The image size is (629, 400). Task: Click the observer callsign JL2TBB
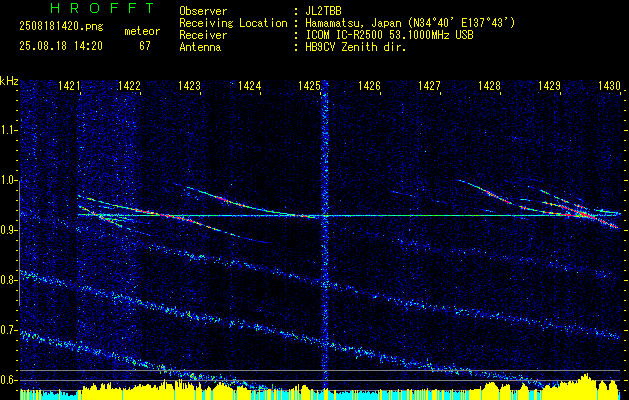tap(323, 11)
